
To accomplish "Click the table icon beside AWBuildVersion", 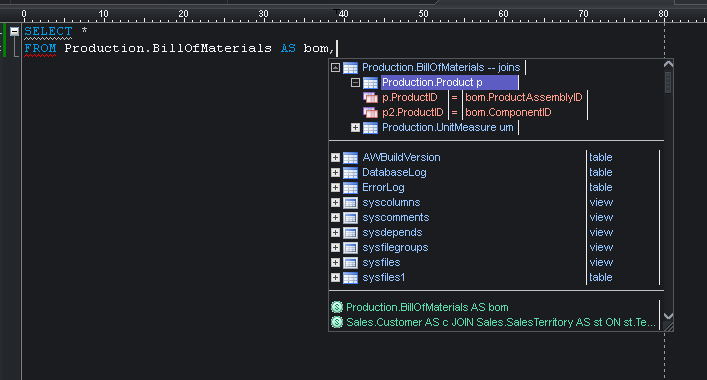I will 350,157.
